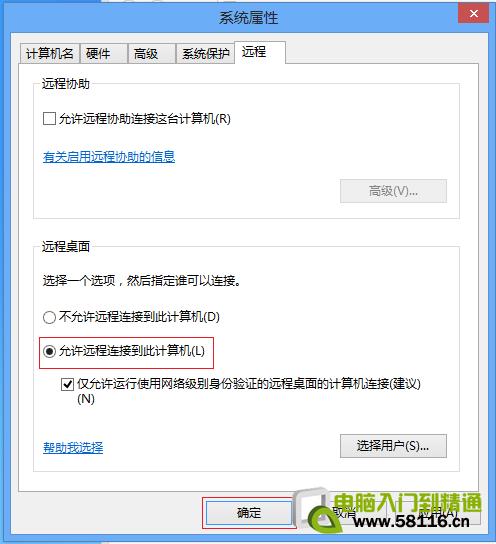Go to the 系统保护 tab
Screen dimensions: 496x544
(x=205, y=54)
